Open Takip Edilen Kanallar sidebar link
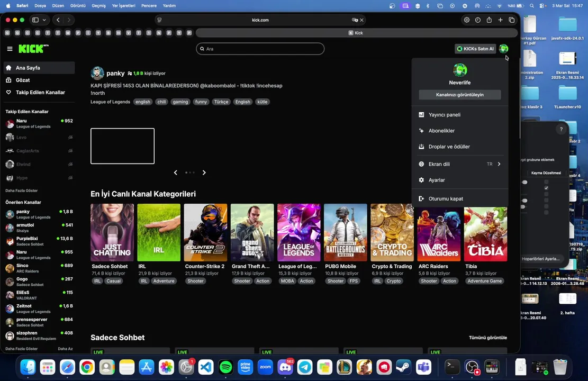This screenshot has height=381, width=588. [x=39, y=92]
